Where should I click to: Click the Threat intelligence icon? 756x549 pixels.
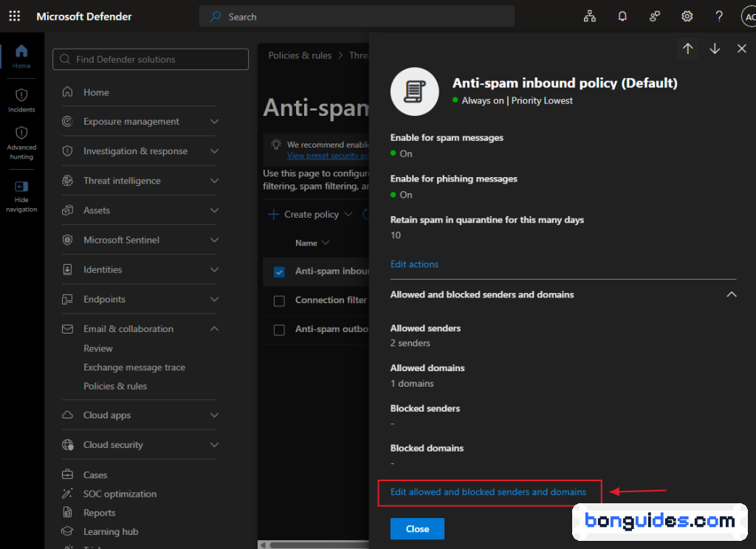(x=67, y=181)
